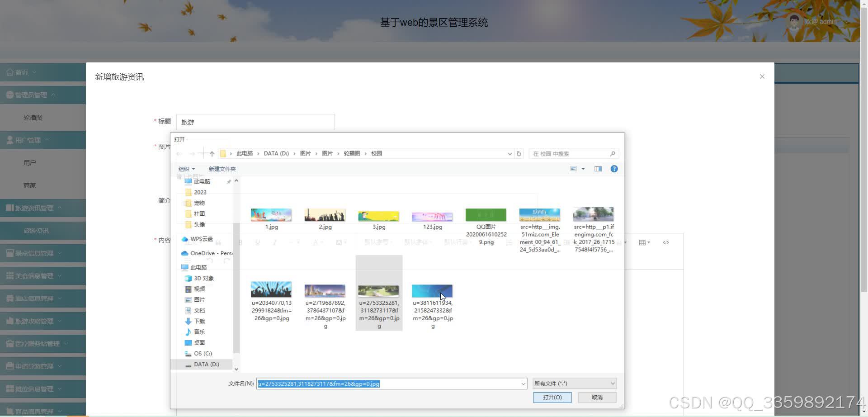
Task: Expand 医疗服务站管理 sidebar section
Action: [x=43, y=344]
